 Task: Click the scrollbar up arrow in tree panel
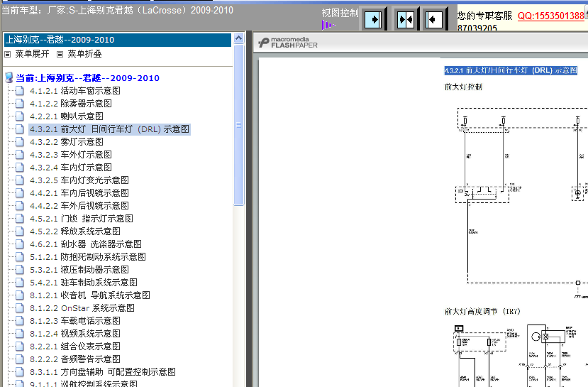pos(238,38)
